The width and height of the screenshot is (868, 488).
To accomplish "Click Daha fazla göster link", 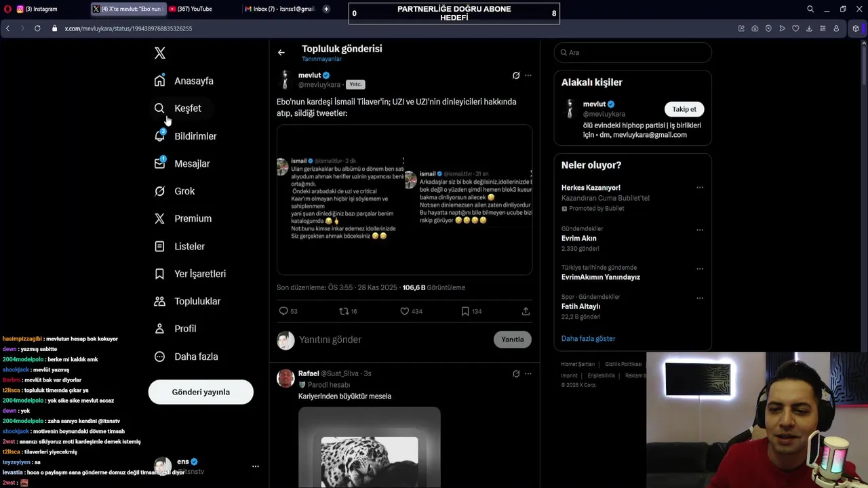I will tap(588, 338).
